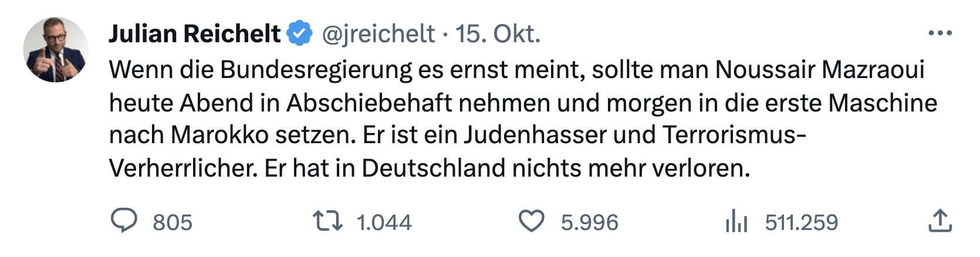Click the tweet date 15. Okt.
Viewport: 980px width, 257px height.
(498, 34)
